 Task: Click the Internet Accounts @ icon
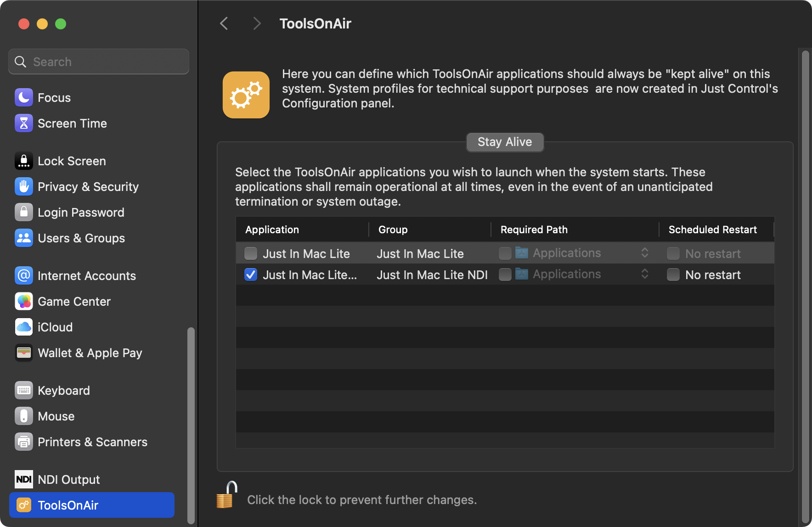click(24, 275)
